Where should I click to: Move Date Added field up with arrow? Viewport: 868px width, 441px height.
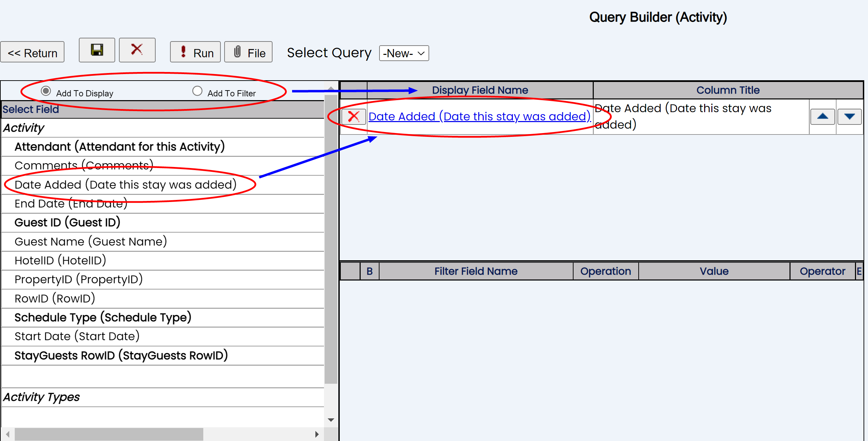(x=822, y=117)
